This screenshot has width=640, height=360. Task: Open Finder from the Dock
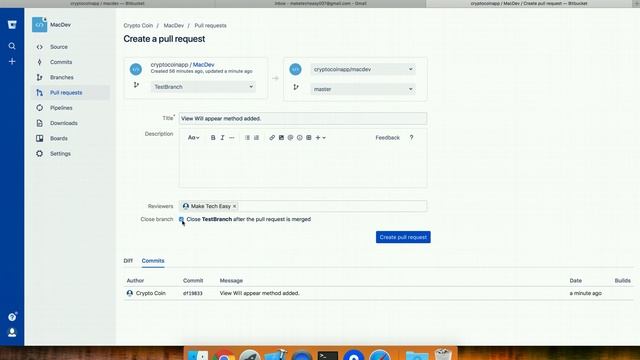pyautogui.click(x=198, y=355)
